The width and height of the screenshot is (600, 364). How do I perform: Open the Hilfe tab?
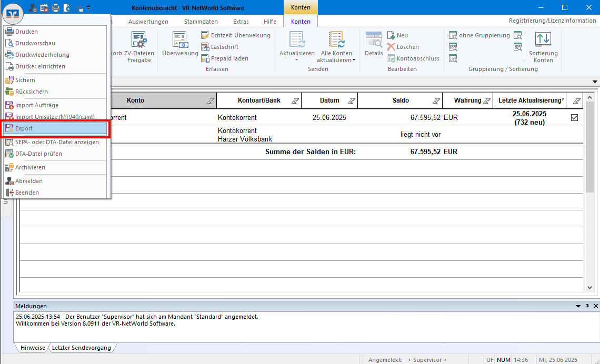pyautogui.click(x=270, y=22)
